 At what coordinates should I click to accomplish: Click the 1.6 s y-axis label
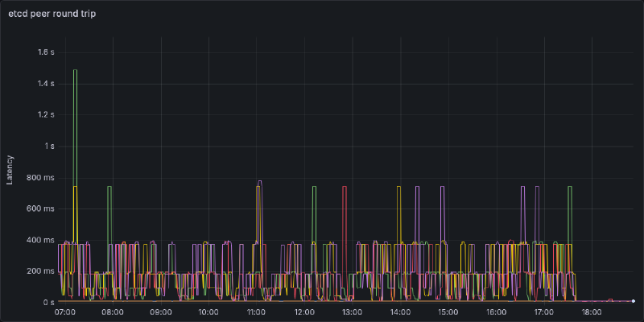coord(47,52)
